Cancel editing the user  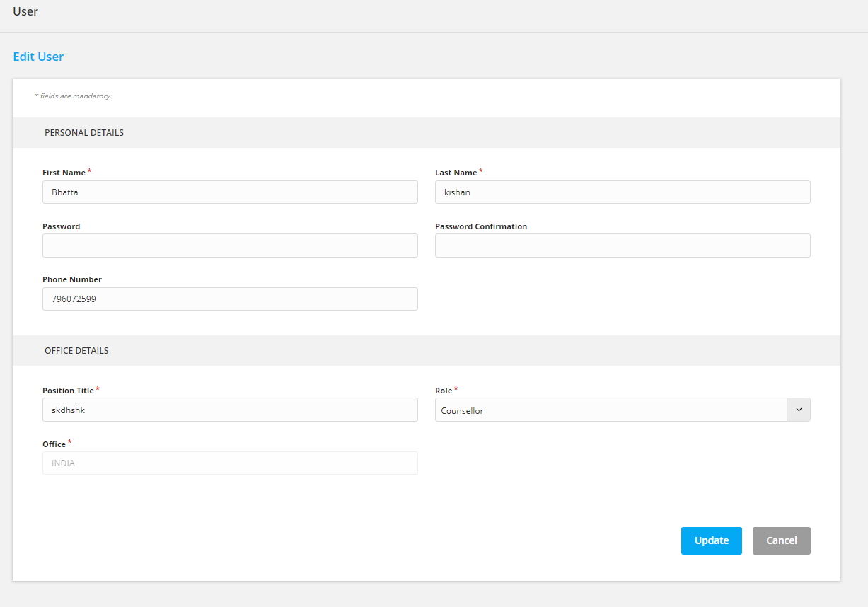(781, 540)
